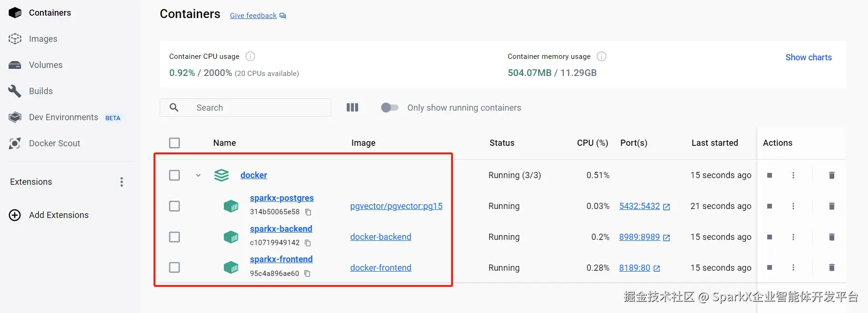This screenshot has height=313, width=868.
Task: Stop the sparkx-frontend container
Action: click(x=770, y=267)
